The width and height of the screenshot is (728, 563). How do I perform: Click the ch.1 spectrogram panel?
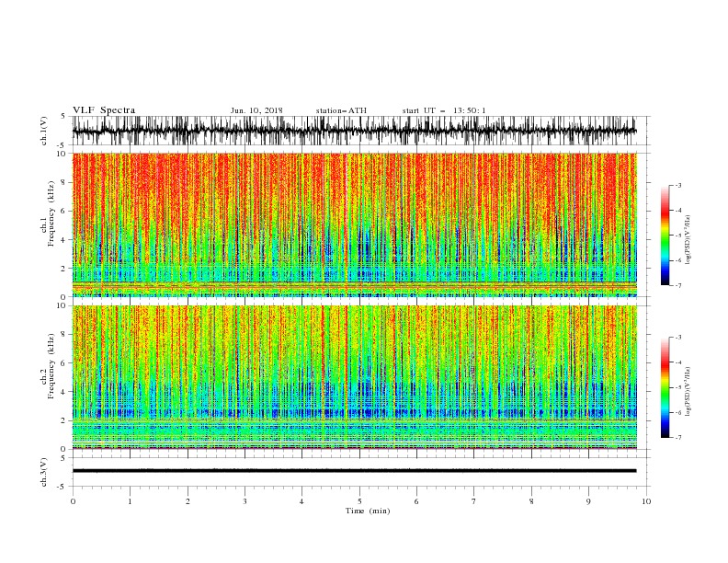(355, 224)
